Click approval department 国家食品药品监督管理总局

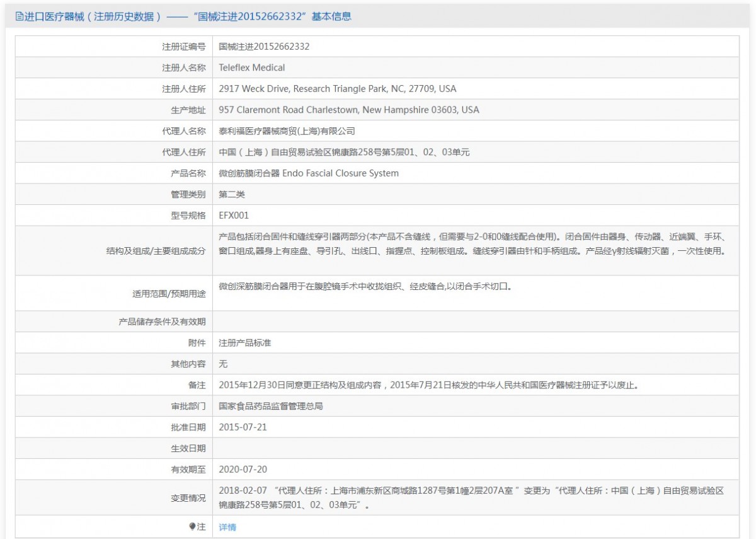tap(271, 406)
